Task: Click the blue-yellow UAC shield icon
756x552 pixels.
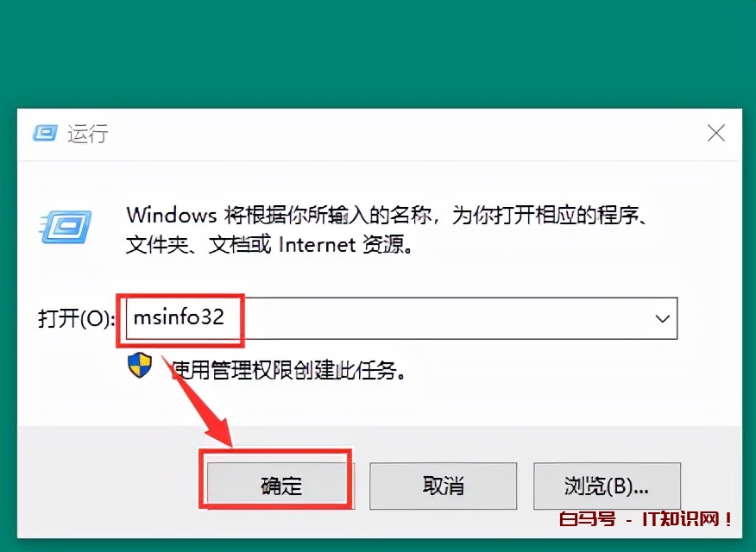Action: pos(140,365)
